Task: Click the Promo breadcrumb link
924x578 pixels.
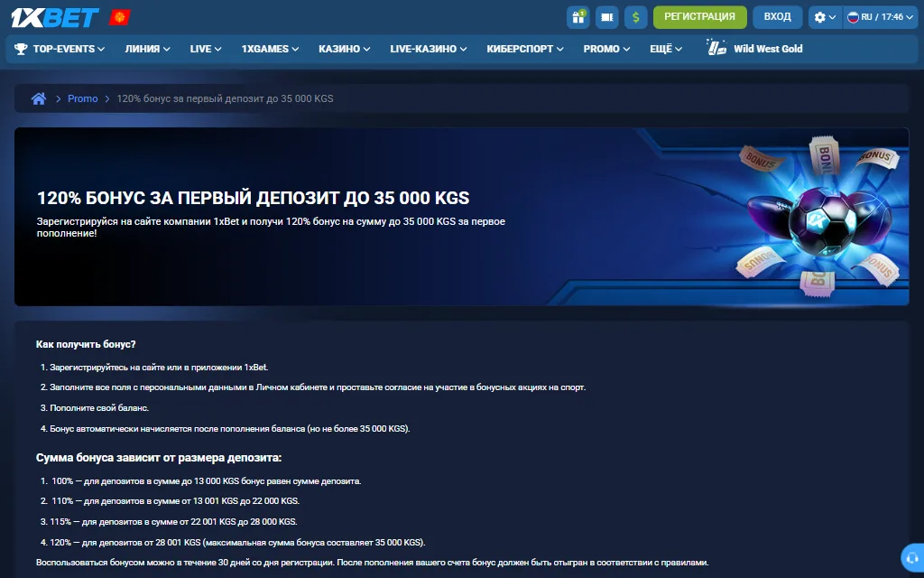Action: pyautogui.click(x=82, y=98)
